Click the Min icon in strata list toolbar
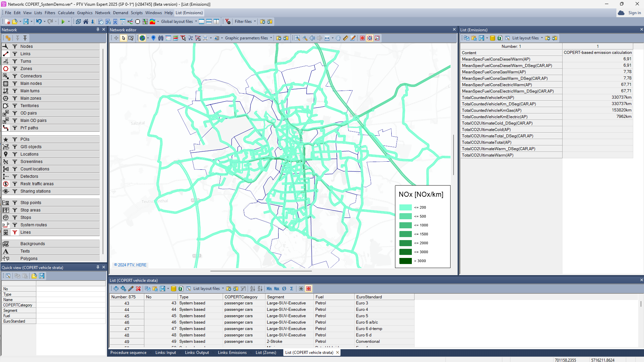The height and width of the screenshot is (362, 644). click(x=269, y=289)
